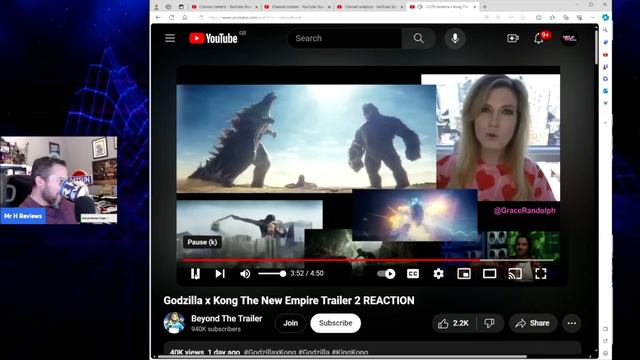Switch to the second Channel content browser tab
The height and width of the screenshot is (360, 640).
coord(297,7)
